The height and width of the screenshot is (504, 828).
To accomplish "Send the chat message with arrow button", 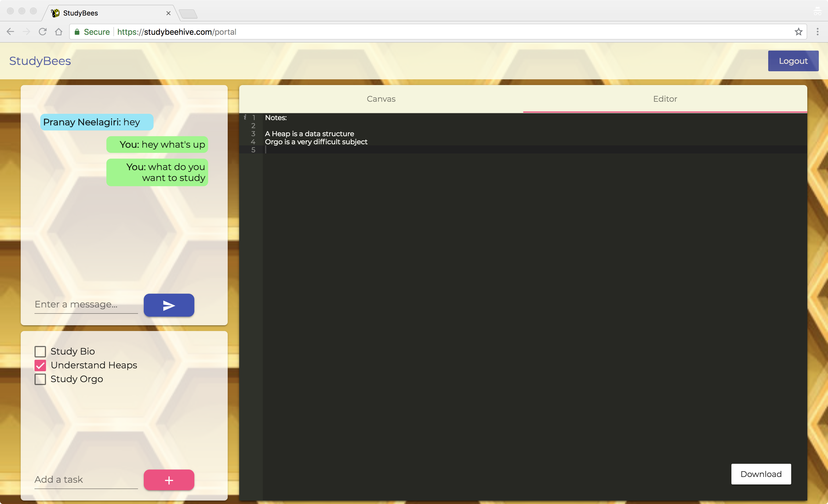I will point(169,305).
